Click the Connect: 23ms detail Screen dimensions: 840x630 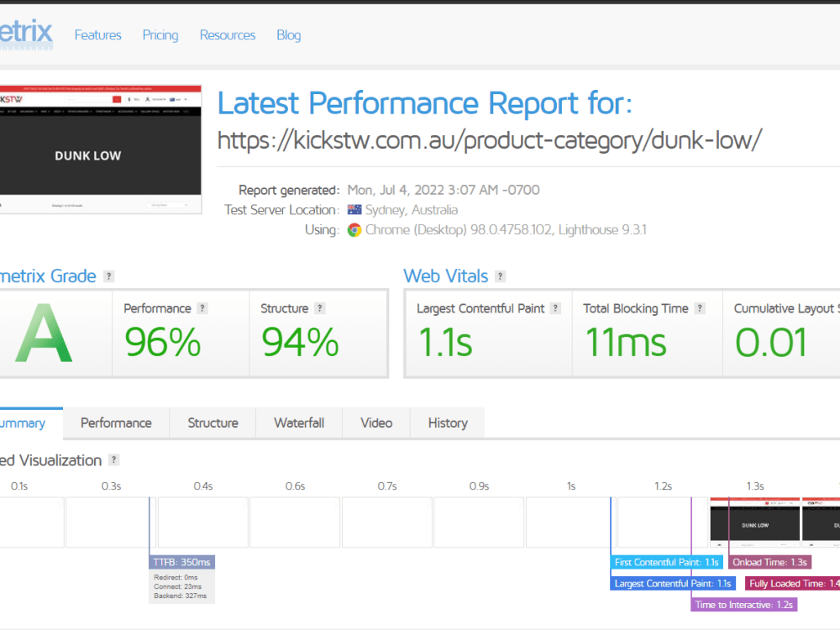tap(177, 586)
